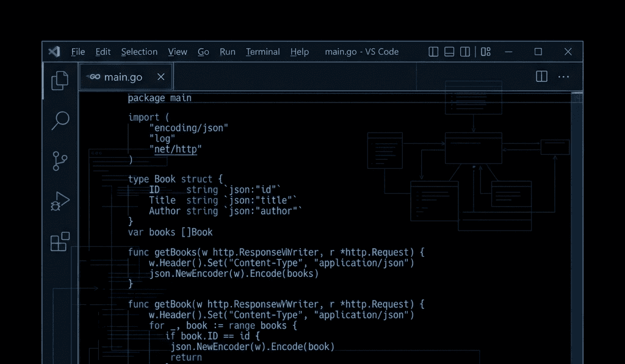Click the "main.go - VS Code" window title
The width and height of the screenshot is (625, 364).
tap(361, 52)
